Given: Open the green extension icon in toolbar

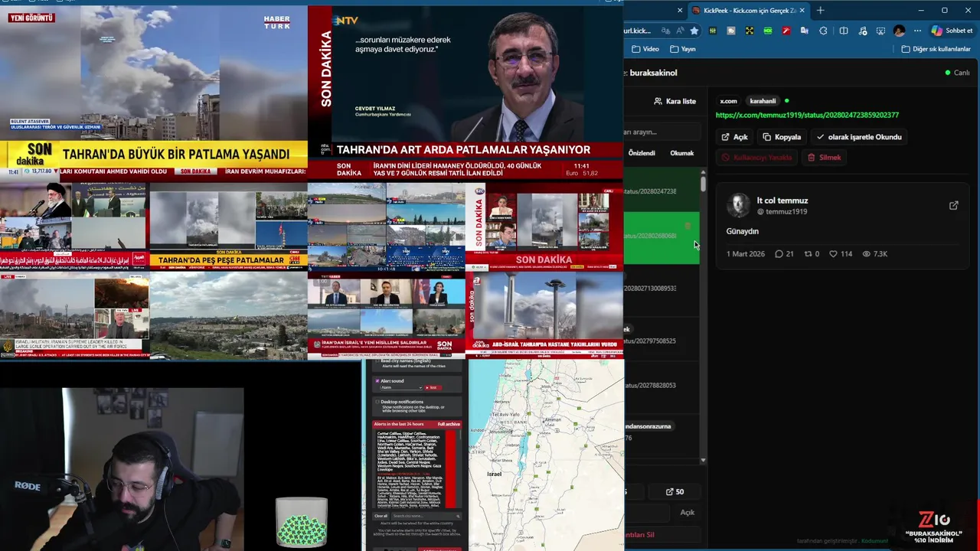Looking at the screenshot, I should coord(768,31).
